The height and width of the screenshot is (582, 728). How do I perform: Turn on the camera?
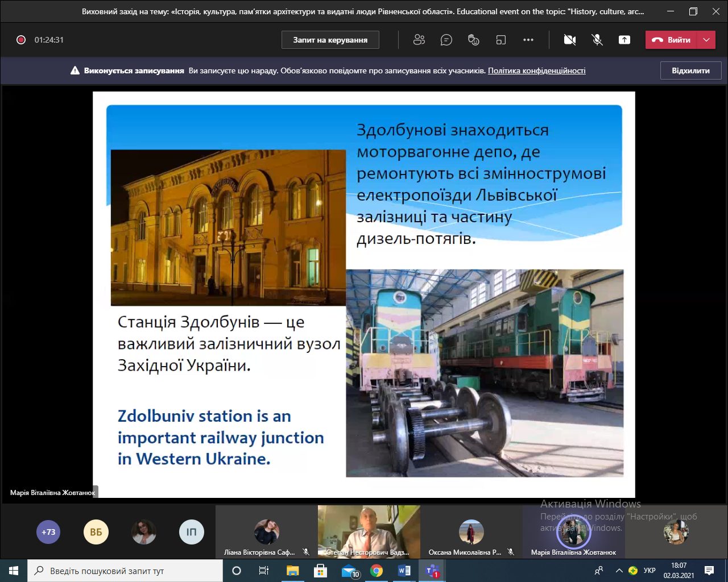pyautogui.click(x=569, y=40)
